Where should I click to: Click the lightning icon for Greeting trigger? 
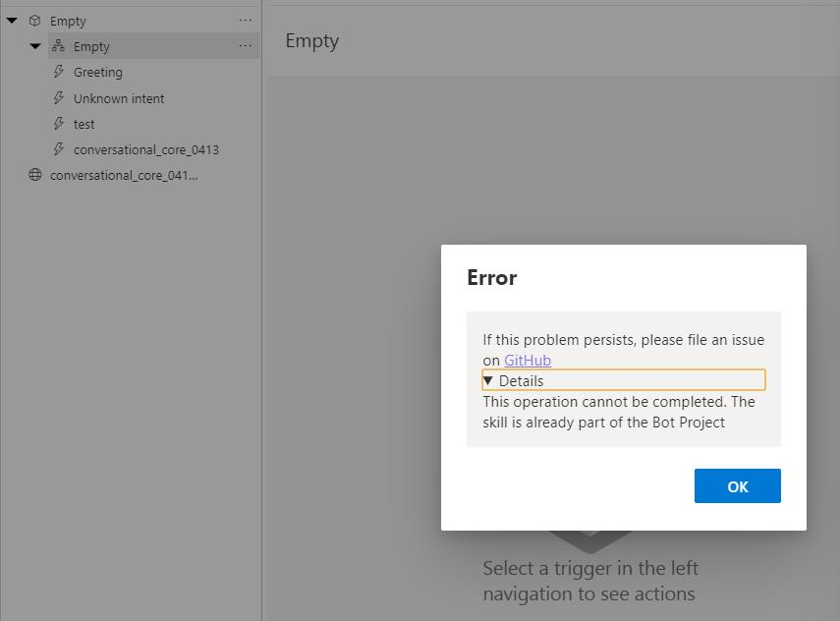coord(59,72)
